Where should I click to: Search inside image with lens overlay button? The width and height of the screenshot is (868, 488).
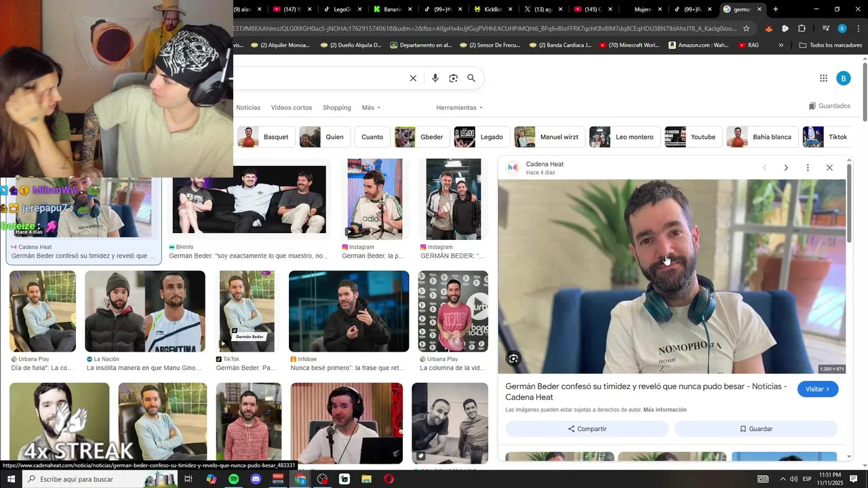pos(513,359)
